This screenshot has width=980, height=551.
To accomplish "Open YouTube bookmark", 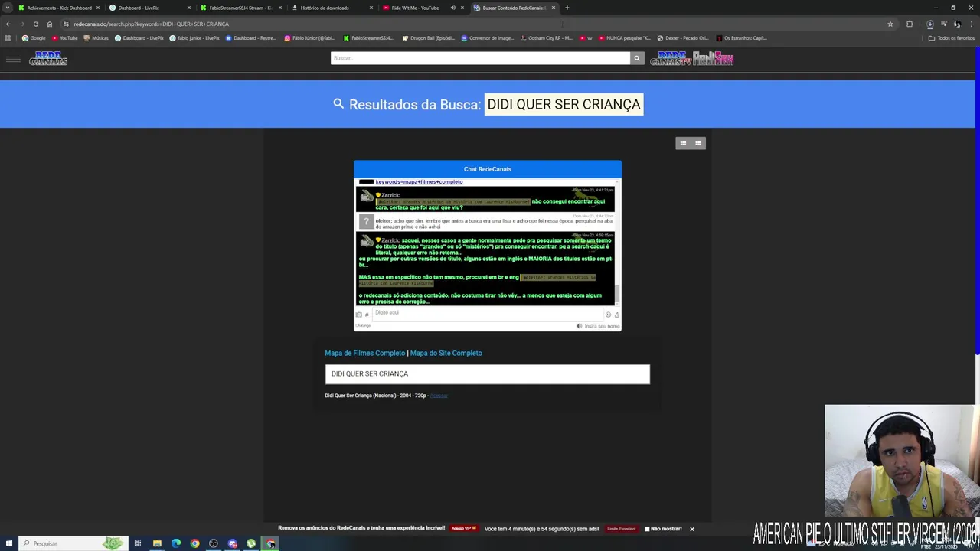I will [64, 38].
